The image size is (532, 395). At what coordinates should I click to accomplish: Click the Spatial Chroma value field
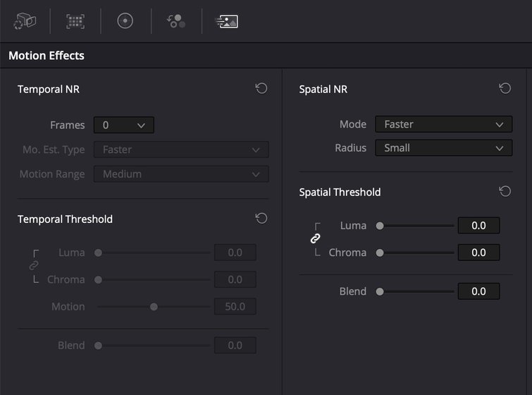[478, 253]
